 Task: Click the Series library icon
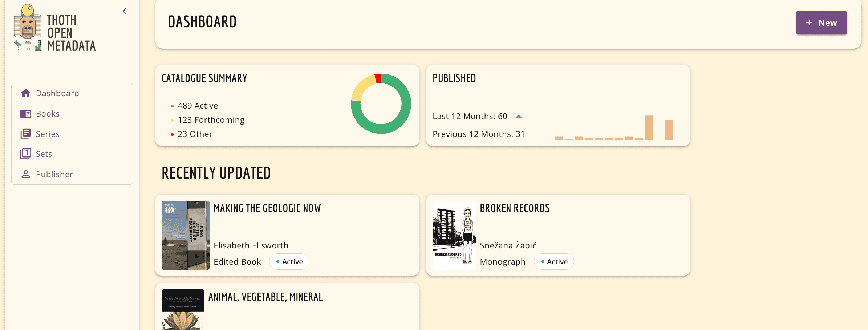pyautogui.click(x=25, y=134)
